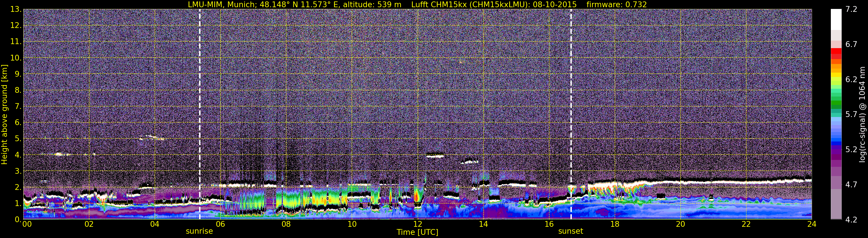The image size is (868, 238).
Task: Click the colorbar tick label 7.2
Action: (851, 9)
